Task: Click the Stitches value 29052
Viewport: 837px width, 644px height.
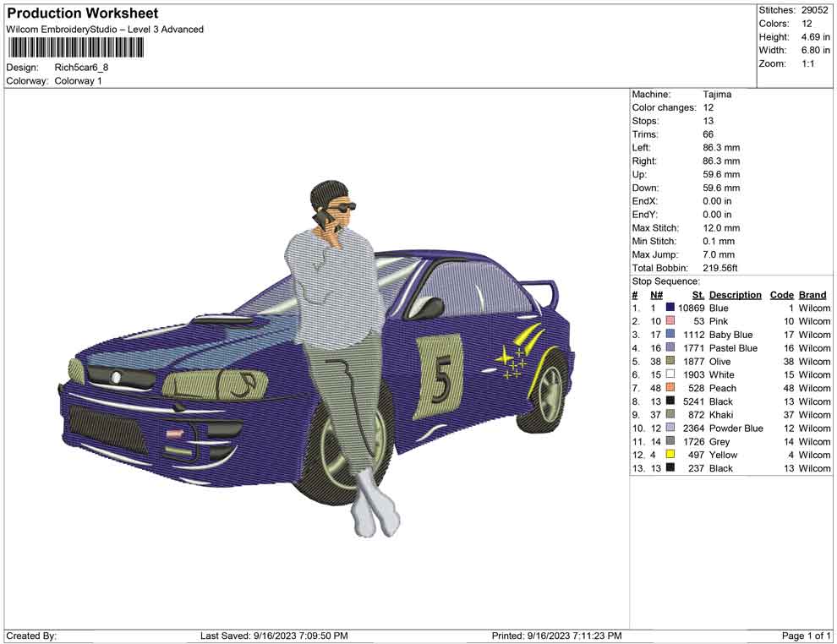Action: 814,10
